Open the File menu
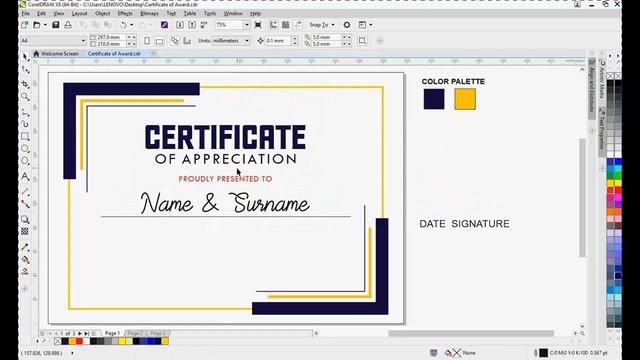640x360 pixels. tap(25, 13)
